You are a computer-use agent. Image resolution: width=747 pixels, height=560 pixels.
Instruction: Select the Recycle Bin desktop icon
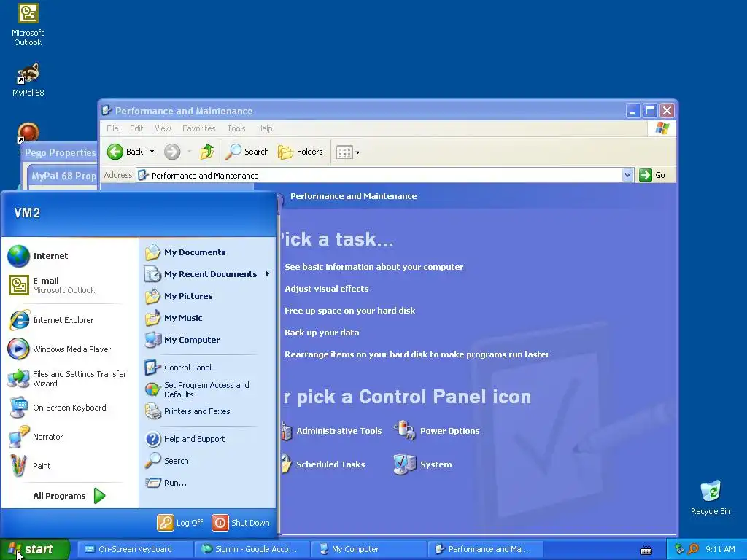711,498
